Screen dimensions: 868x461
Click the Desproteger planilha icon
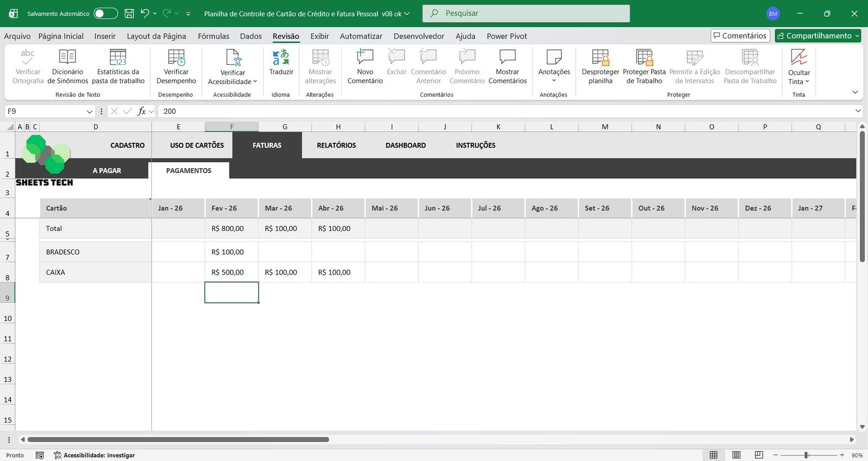600,57
